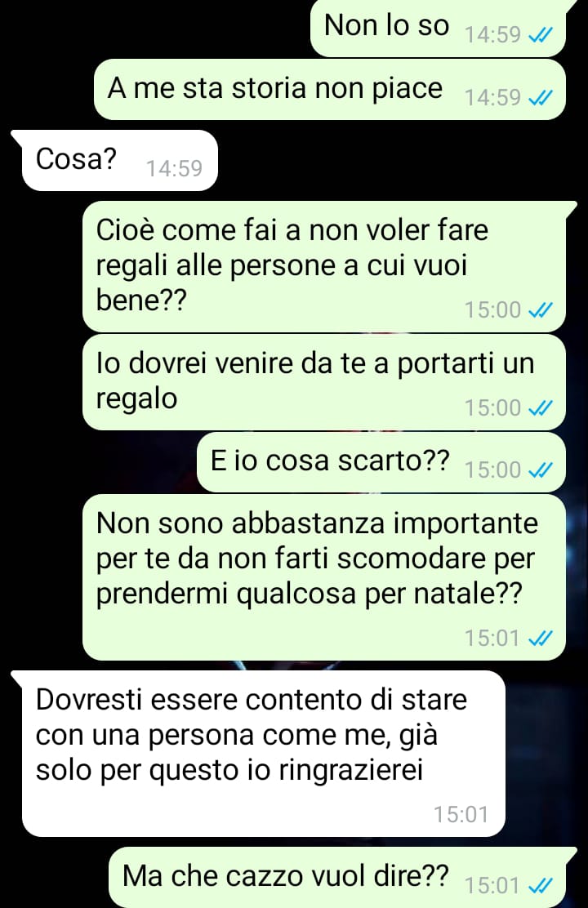This screenshot has width=588, height=908.
Task: Select the "Ma che cazzo vuol dire??" bubble
Action: (x=343, y=877)
